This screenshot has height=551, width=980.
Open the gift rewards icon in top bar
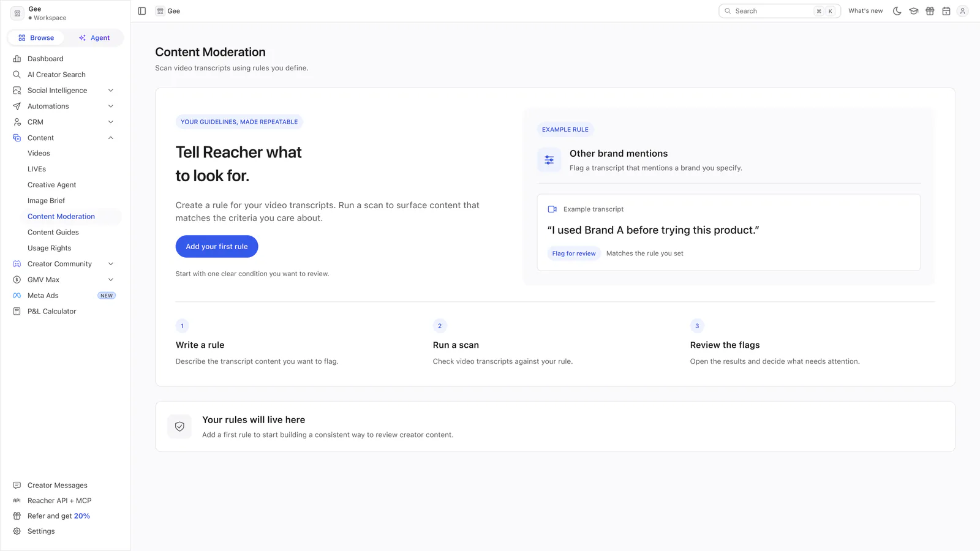[930, 11]
